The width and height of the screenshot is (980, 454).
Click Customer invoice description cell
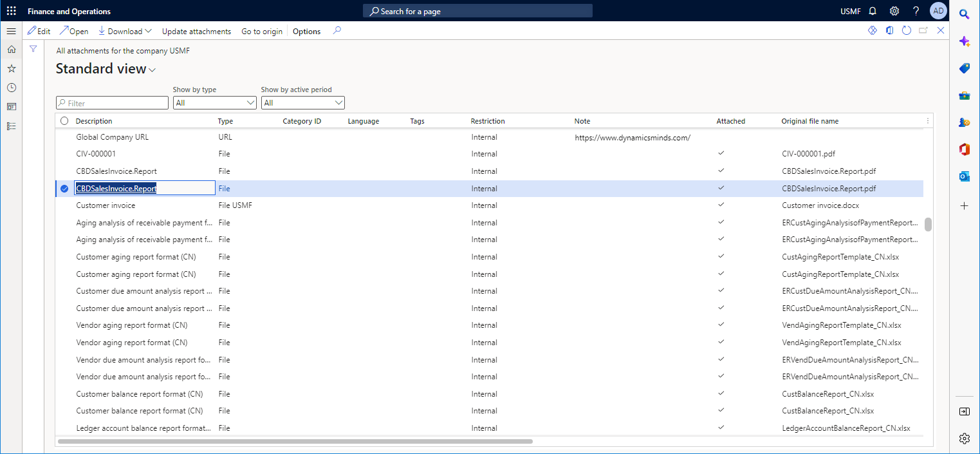[x=106, y=205]
